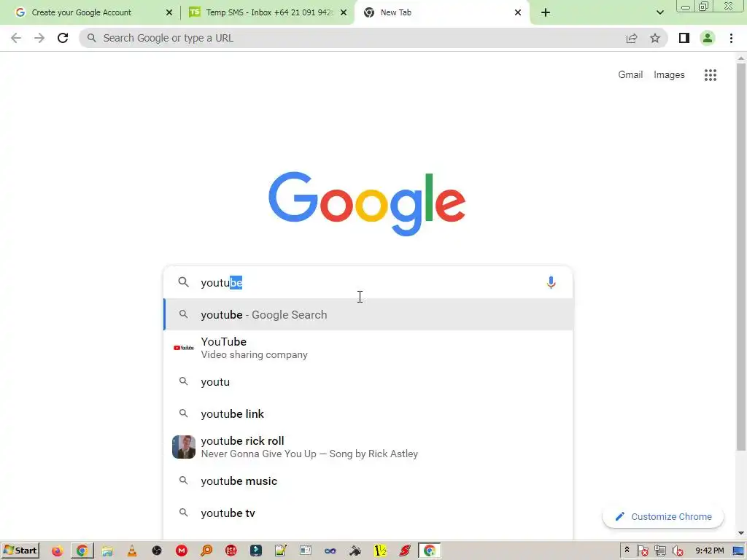Screen dimensions: 747x560
Task: Show hidden system tray icons
Action: click(627, 551)
